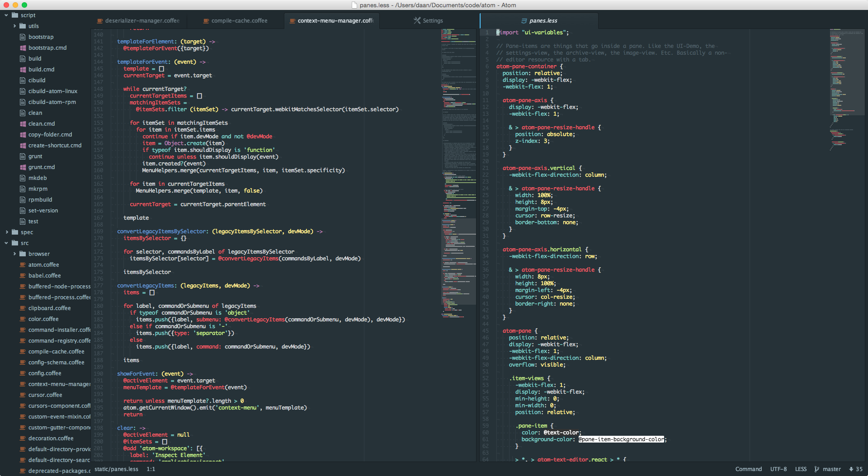Select the context-menu-manager.coffee tab
868x476 pixels.
click(x=331, y=21)
